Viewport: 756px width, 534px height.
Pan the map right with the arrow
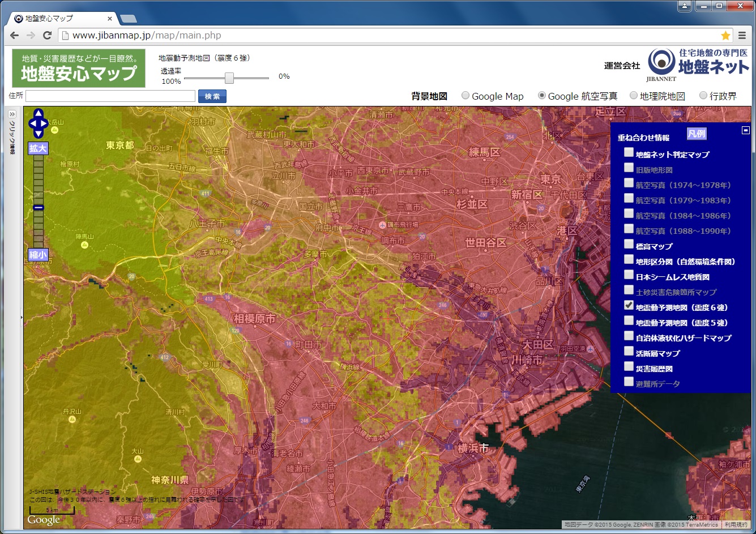tap(45, 123)
